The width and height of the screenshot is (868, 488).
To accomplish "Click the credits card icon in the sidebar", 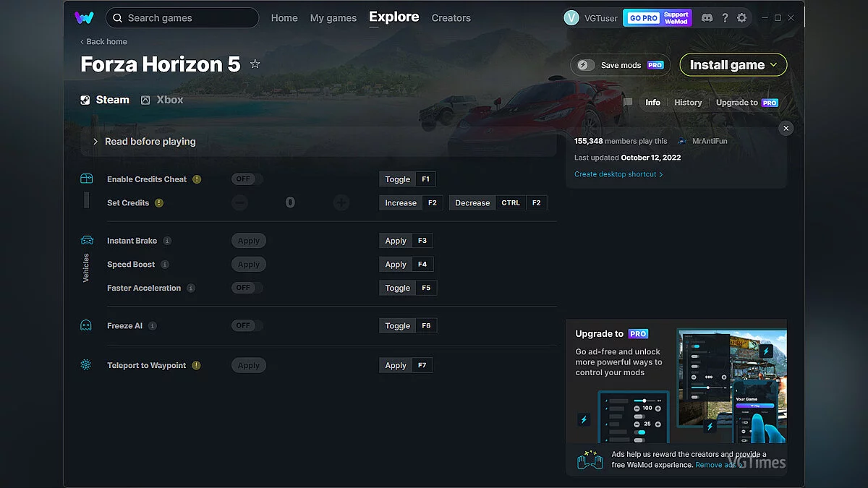I will 86,178.
